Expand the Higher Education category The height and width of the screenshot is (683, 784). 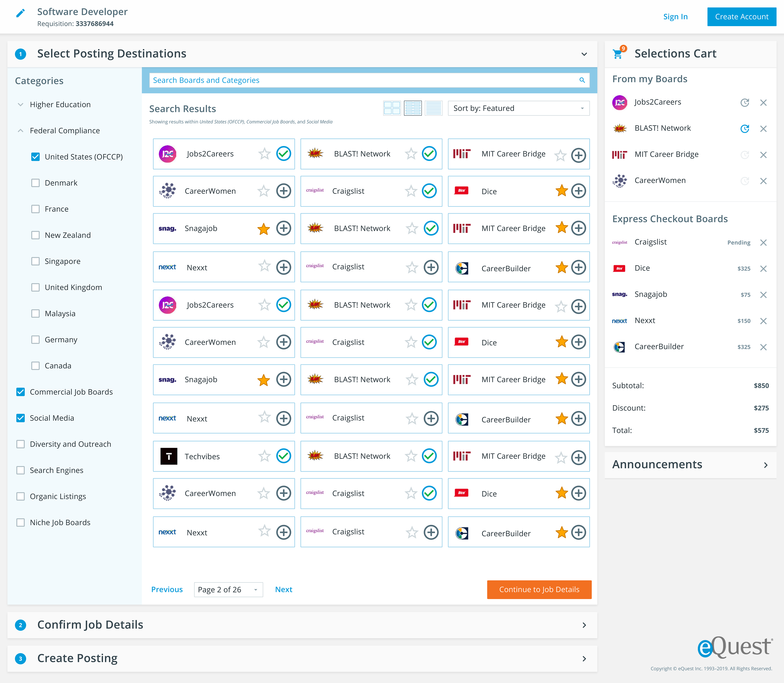point(21,105)
